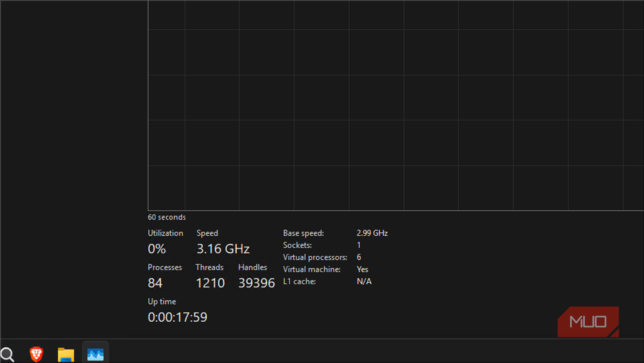Select the Up time value
The image size is (644, 363).
177,317
